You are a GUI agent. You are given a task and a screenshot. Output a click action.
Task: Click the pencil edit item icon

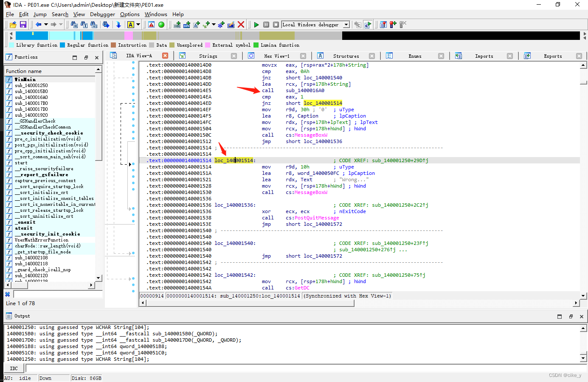click(x=231, y=25)
